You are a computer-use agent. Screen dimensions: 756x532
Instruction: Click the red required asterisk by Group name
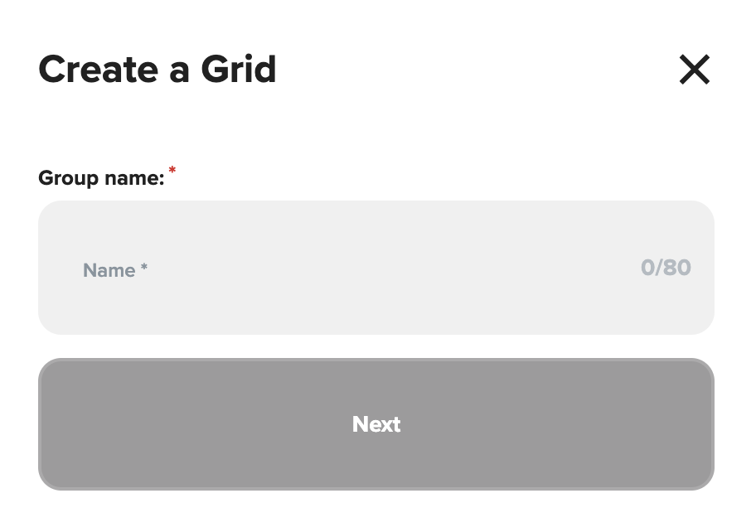tap(172, 171)
